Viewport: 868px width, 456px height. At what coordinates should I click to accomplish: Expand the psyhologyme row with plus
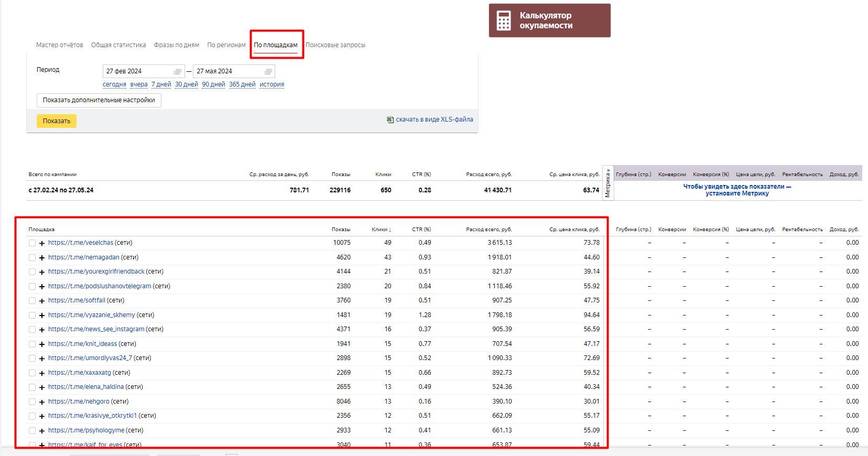(42, 430)
